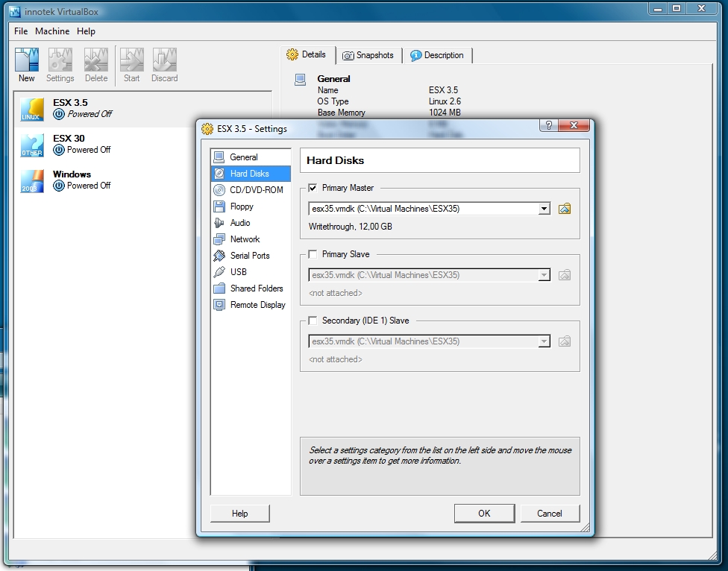Click the settings hint description box
Screen dimensions: 728x571
440,466
